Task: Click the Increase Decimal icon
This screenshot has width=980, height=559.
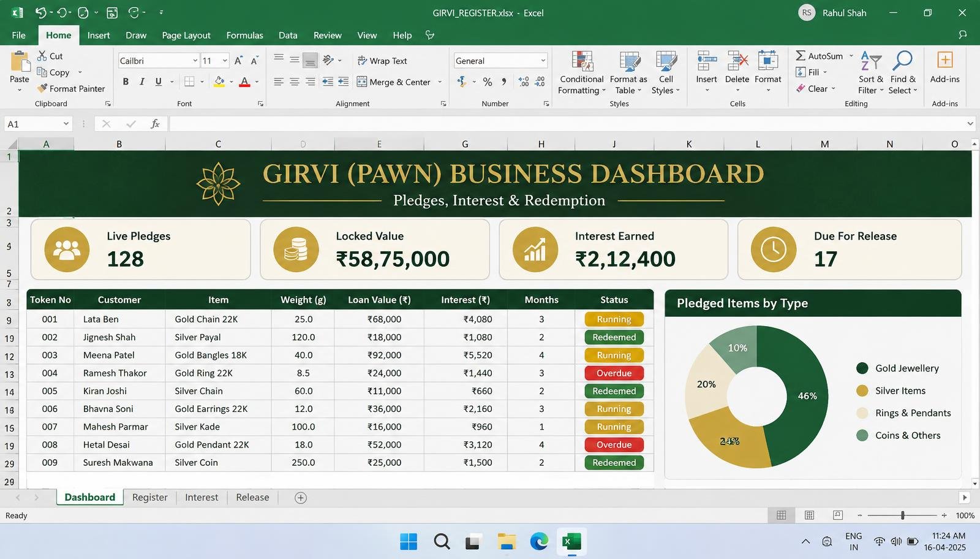Action: coord(524,82)
